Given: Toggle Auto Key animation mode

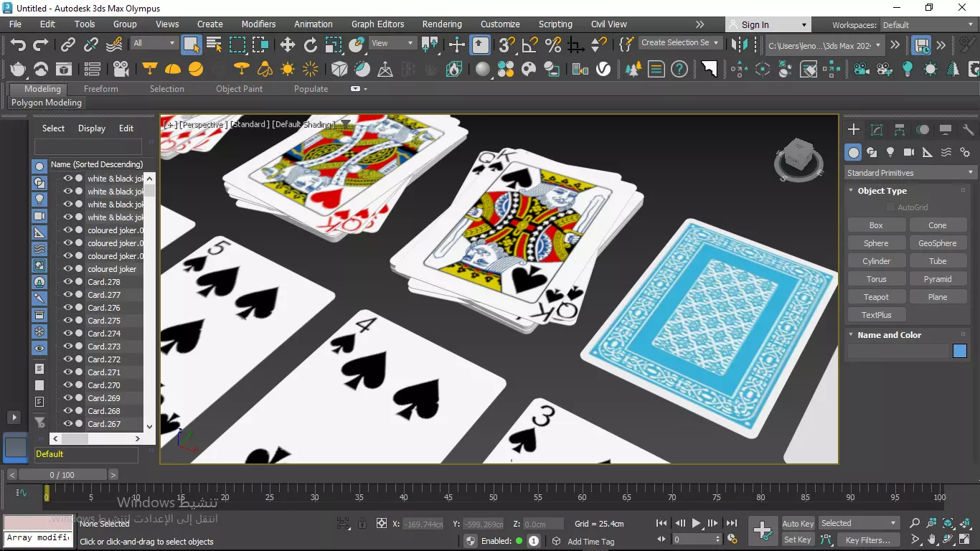Looking at the screenshot, I should point(798,524).
